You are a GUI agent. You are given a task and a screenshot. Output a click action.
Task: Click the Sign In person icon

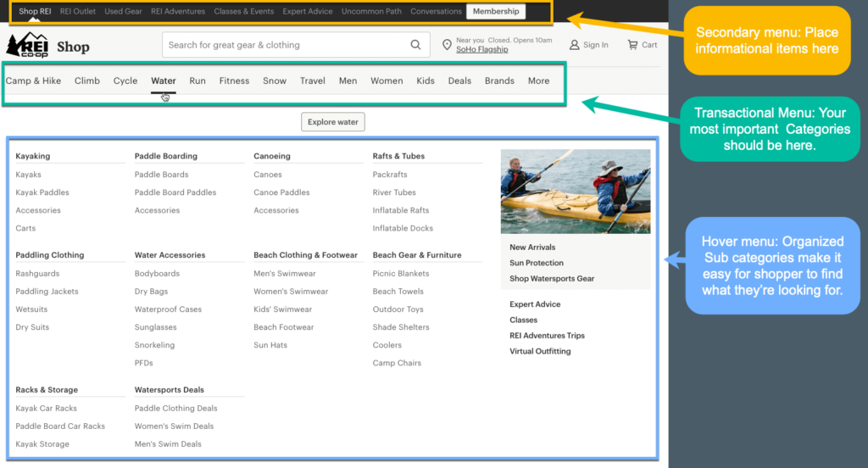[575, 45]
